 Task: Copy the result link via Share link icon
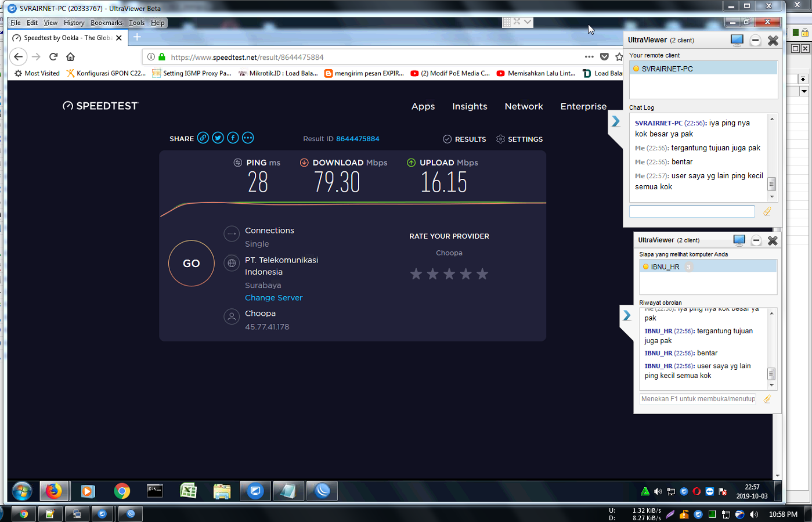click(203, 138)
